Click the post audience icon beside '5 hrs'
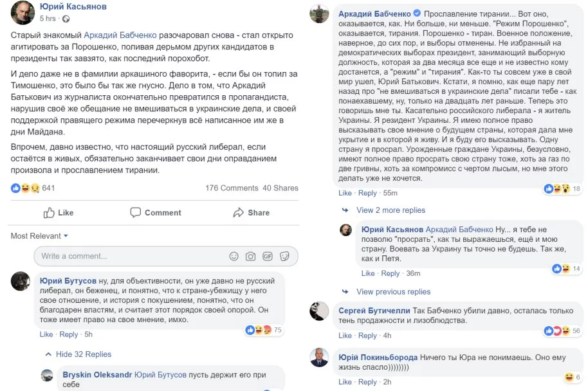 coord(61,19)
